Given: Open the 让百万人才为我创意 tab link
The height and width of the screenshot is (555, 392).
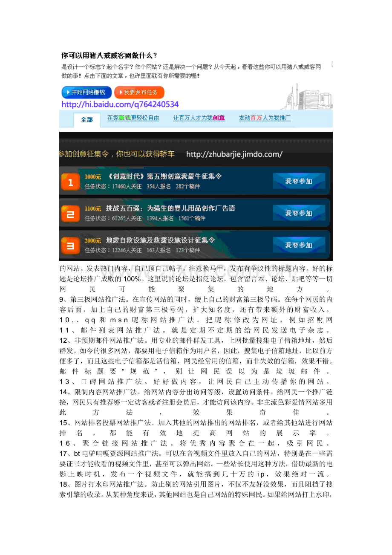Looking at the screenshot, I should point(199,118).
